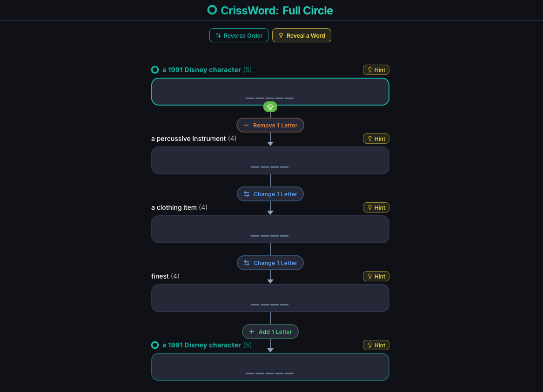
Task: Click the circle icon beside the top Disney character clue
Action: (x=154, y=70)
